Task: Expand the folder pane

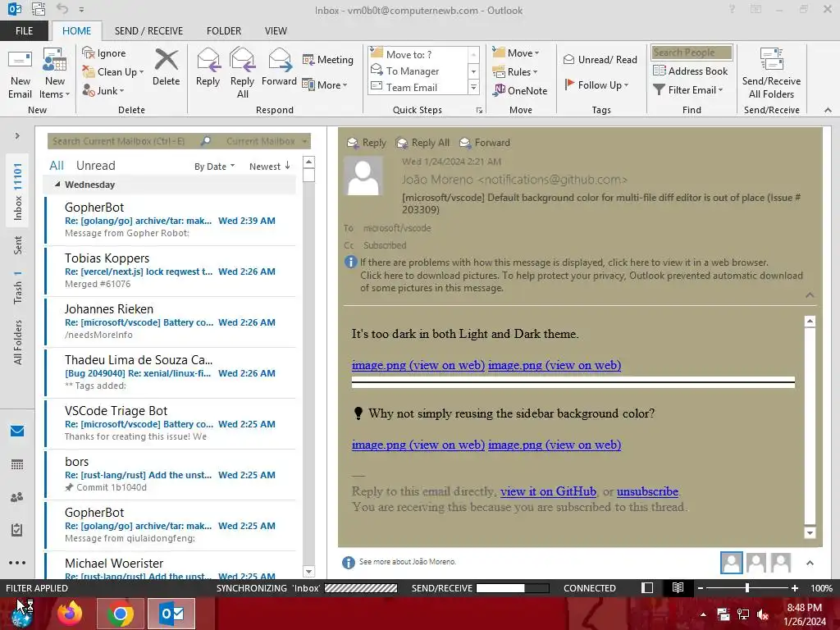Action: 17,136
